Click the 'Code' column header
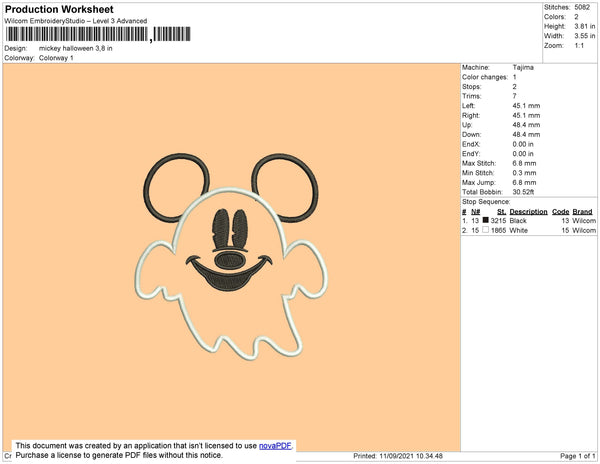This screenshot has width=600, height=464. (x=561, y=212)
